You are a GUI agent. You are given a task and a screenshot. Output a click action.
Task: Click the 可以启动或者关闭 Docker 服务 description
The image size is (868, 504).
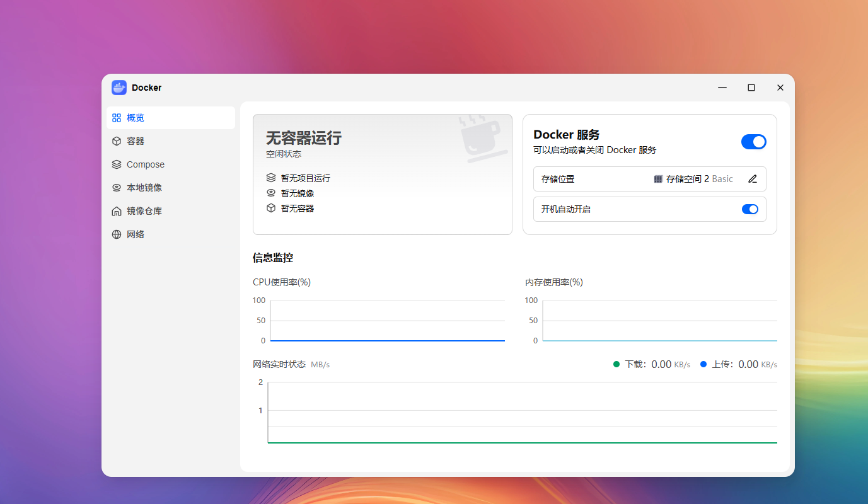click(x=595, y=150)
